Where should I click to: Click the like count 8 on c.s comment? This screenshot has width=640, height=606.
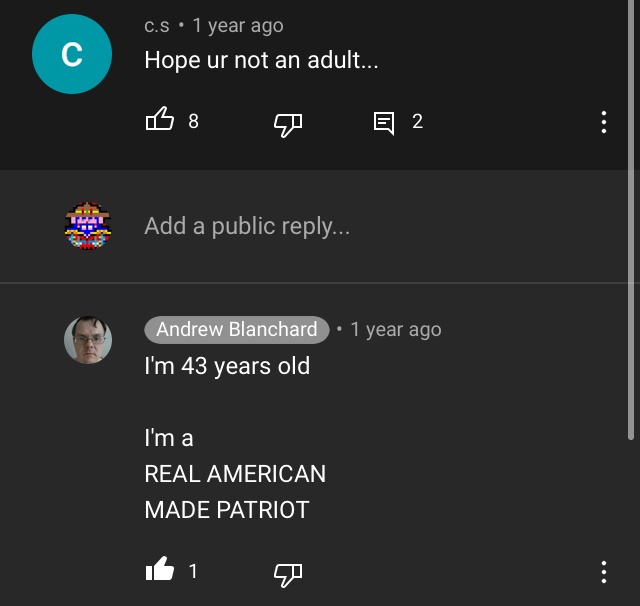tap(193, 121)
